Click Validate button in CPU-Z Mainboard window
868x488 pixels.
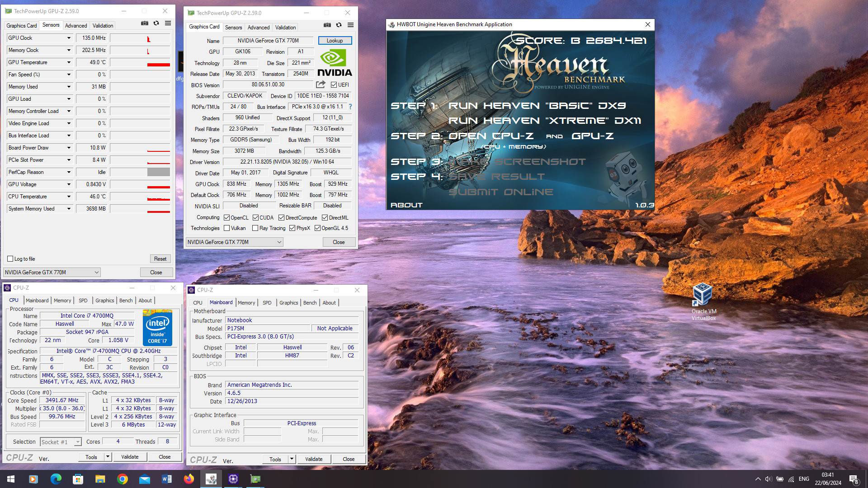[x=314, y=459]
